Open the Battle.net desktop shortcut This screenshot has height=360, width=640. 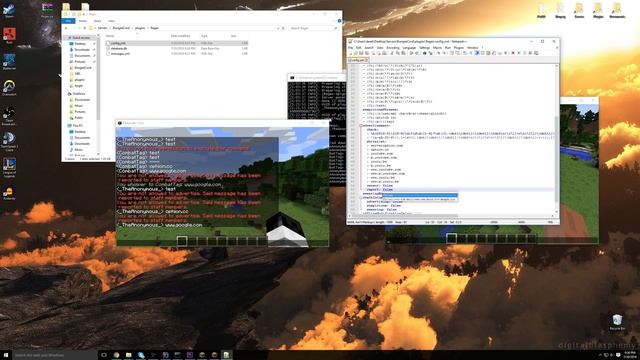tap(9, 62)
